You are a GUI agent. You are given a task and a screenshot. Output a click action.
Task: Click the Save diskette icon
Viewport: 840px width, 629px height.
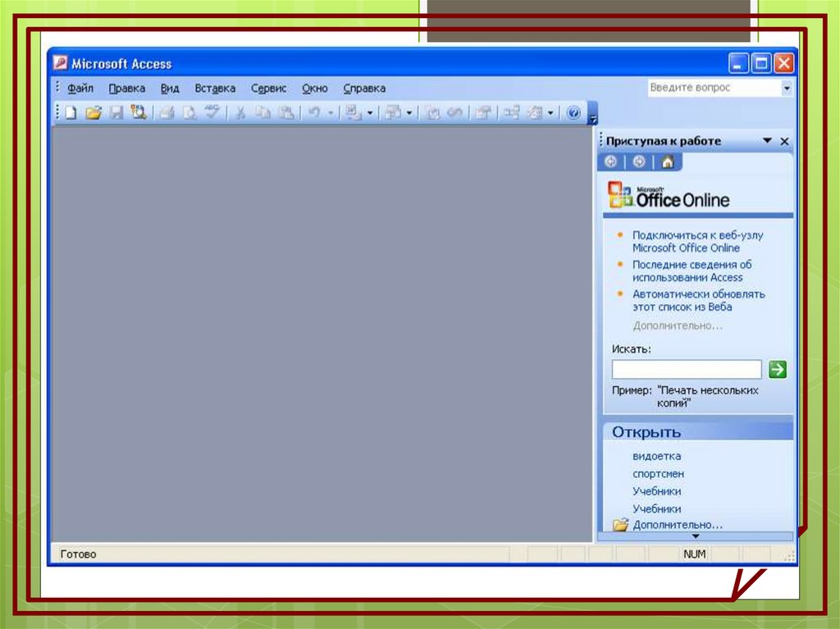(x=116, y=112)
